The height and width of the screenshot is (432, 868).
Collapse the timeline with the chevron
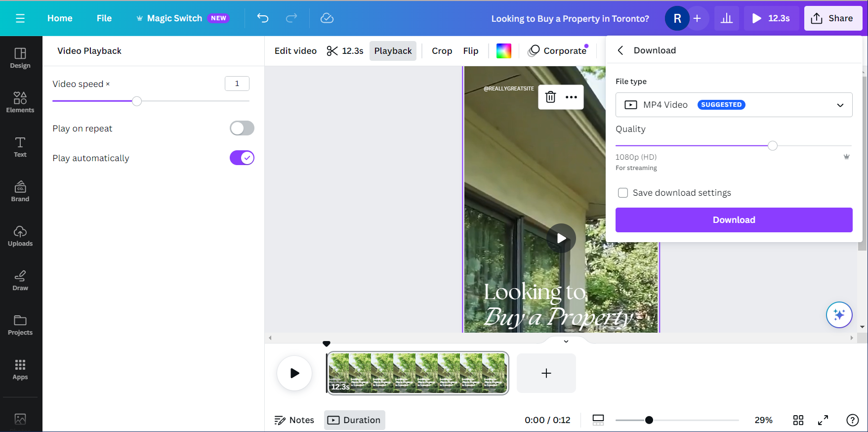point(566,341)
